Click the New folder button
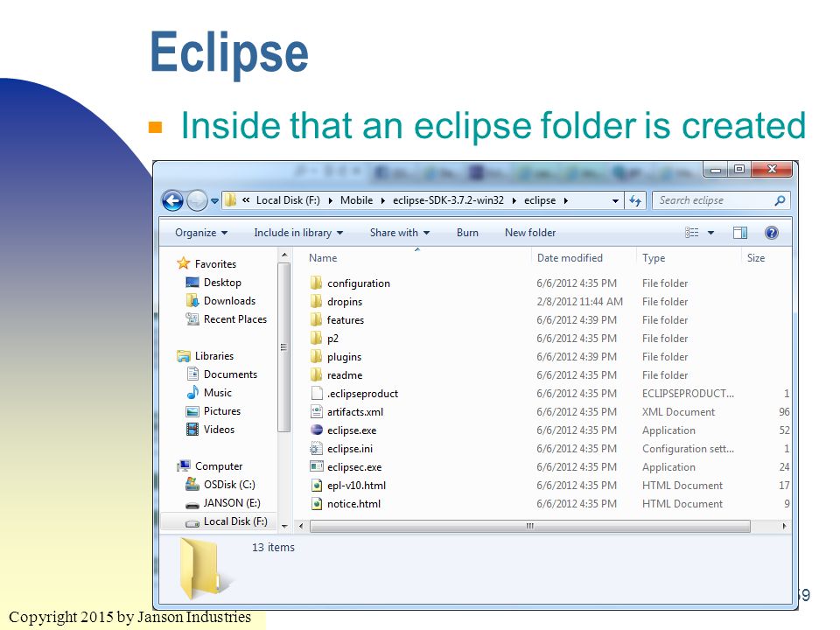The image size is (840, 630). (530, 233)
